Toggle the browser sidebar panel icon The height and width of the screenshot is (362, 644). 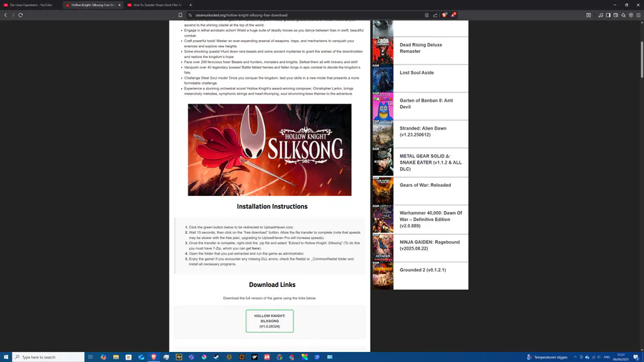608,15
